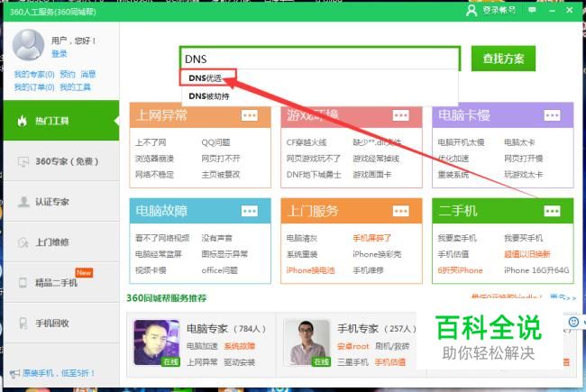
Task: Select 上不了网 problem entry
Action: coord(151,142)
